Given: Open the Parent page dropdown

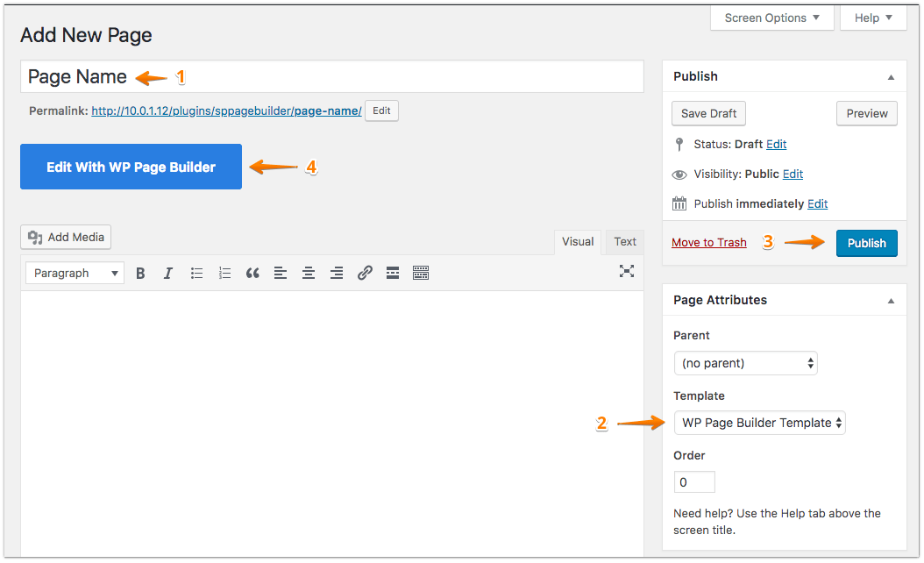Looking at the screenshot, I should pos(745,363).
